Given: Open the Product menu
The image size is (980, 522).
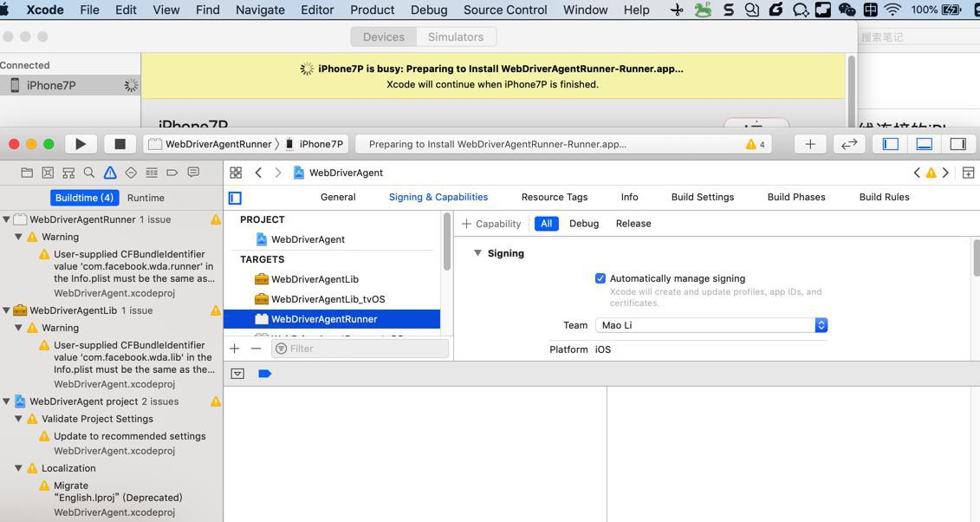Looking at the screenshot, I should pos(372,10).
